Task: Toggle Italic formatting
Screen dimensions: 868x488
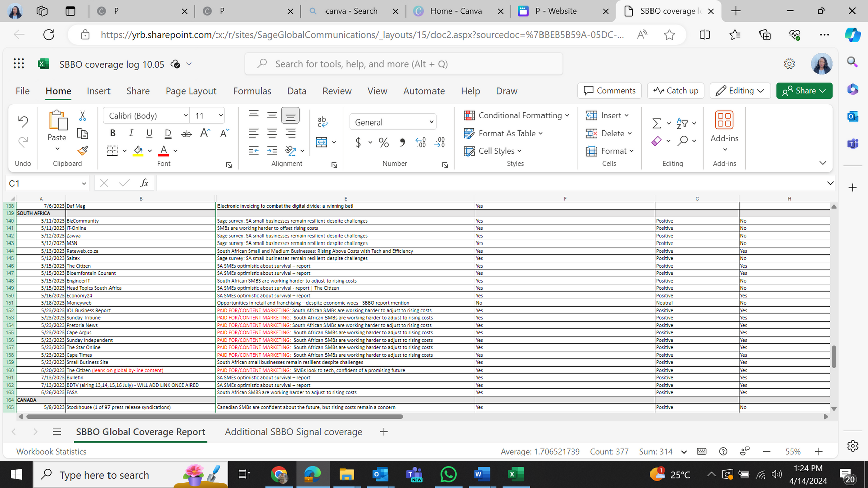Action: coord(131,133)
